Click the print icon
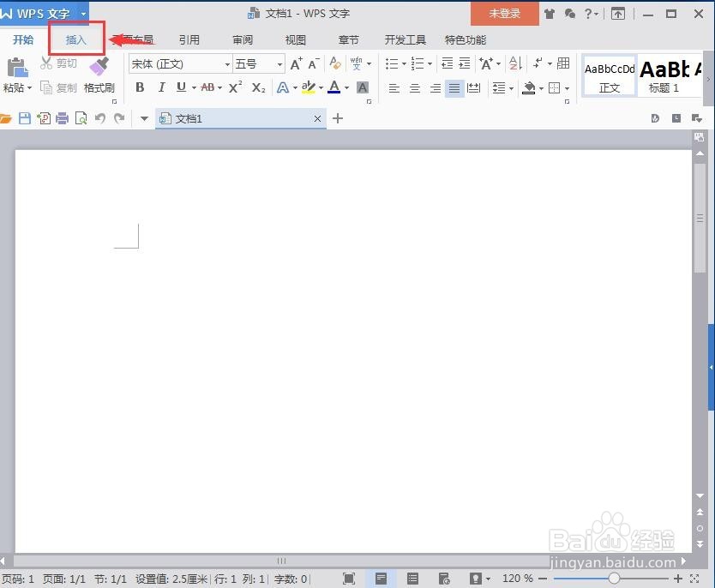The height and width of the screenshot is (588, 715). (62, 119)
